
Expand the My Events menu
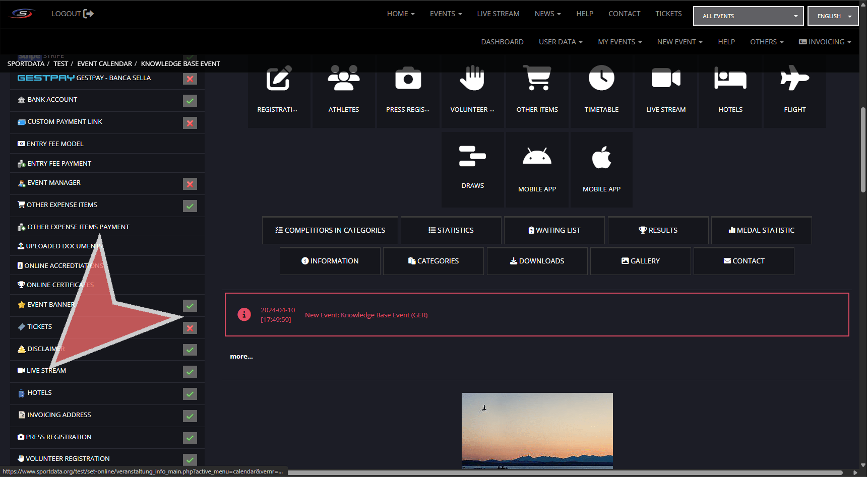619,42
